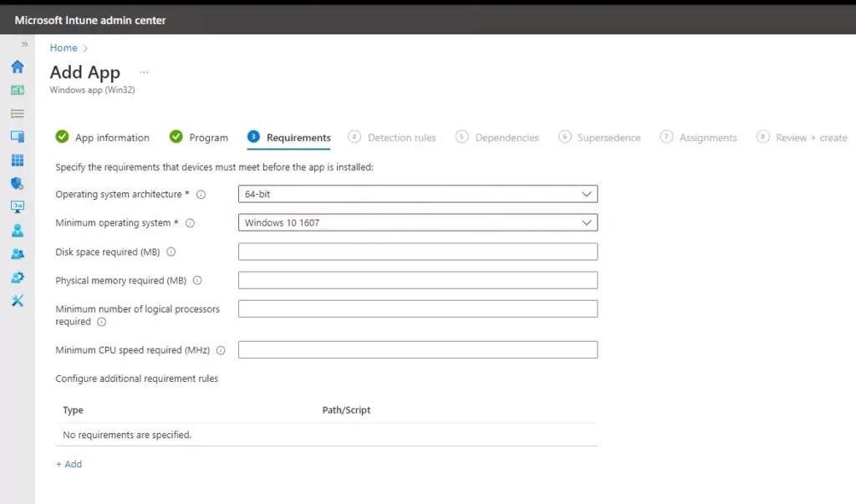Viewport: 856px width, 504px height.
Task: Switch to the Assignments step
Action: (x=698, y=137)
